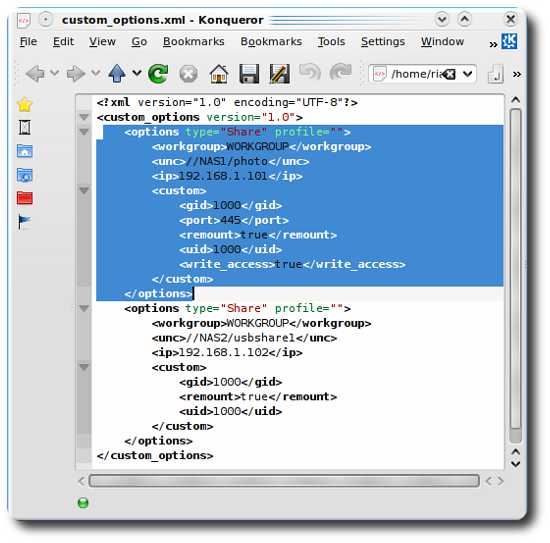Click the vertical scrollbar handle
The image size is (550, 543).
point(515,269)
